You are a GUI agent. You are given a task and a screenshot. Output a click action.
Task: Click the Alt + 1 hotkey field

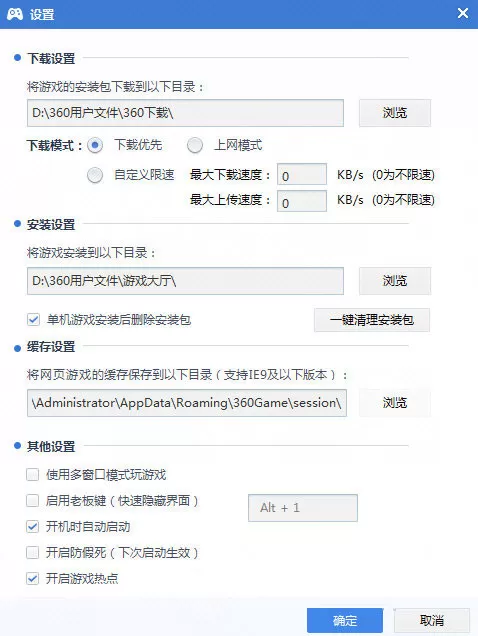[x=303, y=507]
